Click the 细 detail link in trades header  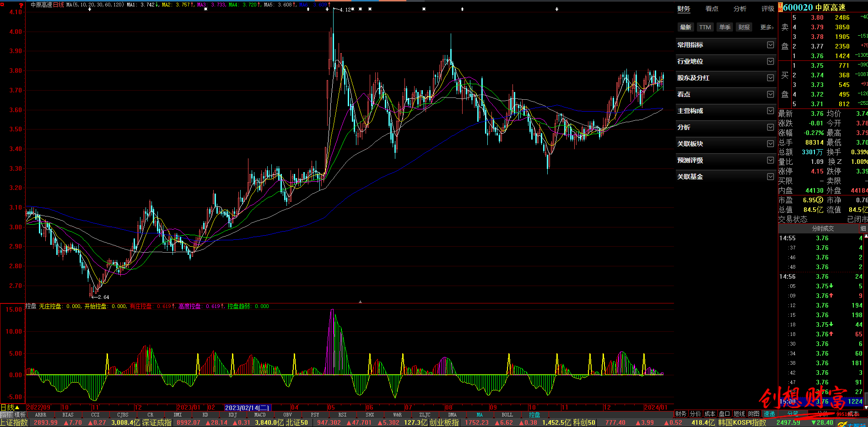[x=863, y=228]
